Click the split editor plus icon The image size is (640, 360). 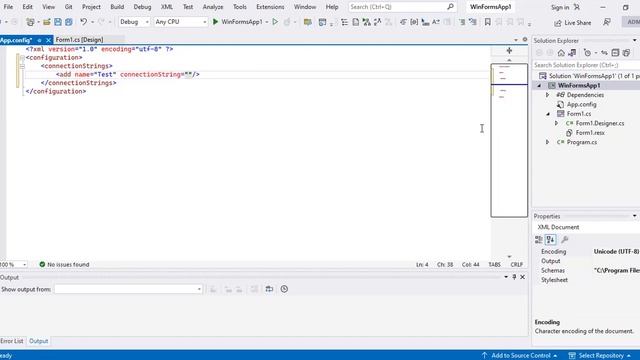click(x=509, y=51)
